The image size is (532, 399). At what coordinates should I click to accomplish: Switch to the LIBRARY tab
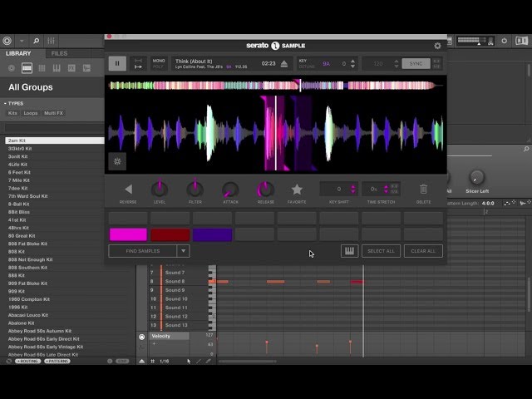click(18, 53)
